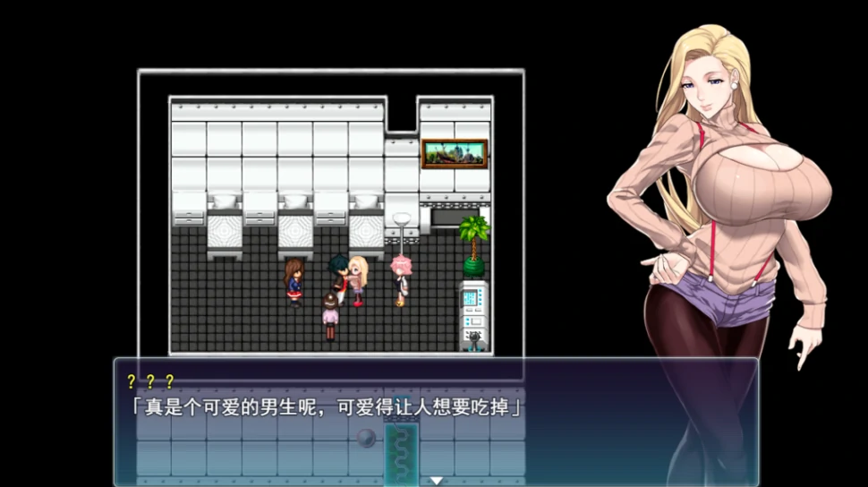Click the leftmost bedside drawer cabinet
The image size is (868, 487).
189,215
